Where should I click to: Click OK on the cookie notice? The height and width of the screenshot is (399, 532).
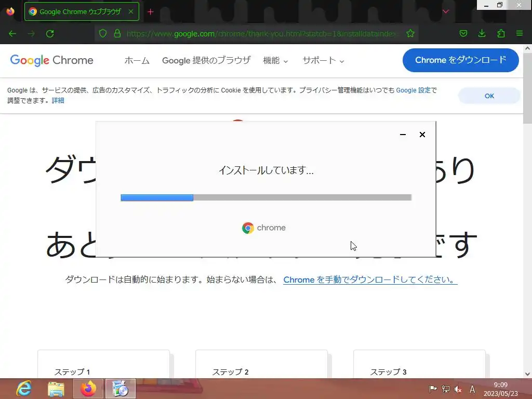(x=489, y=96)
